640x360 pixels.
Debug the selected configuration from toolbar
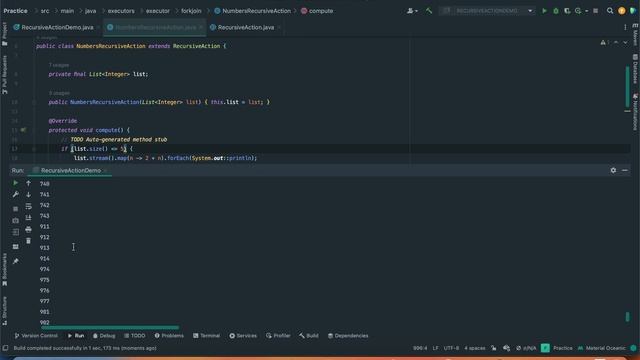click(x=556, y=11)
